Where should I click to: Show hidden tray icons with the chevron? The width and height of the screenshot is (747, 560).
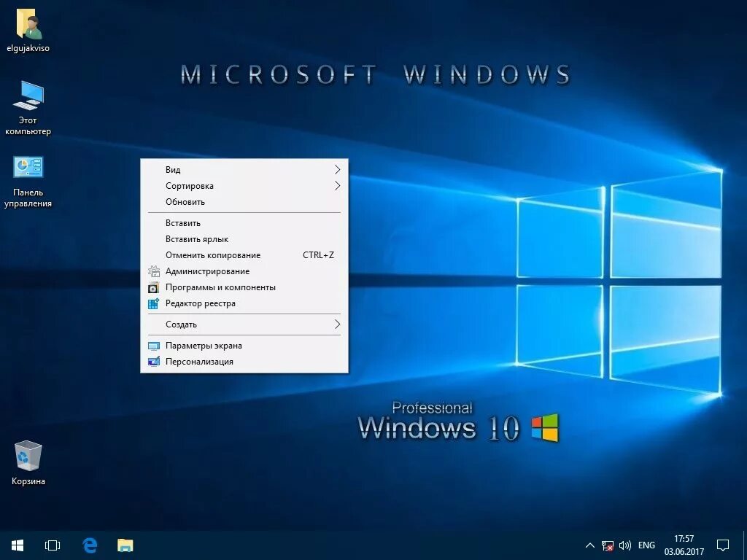click(x=589, y=545)
